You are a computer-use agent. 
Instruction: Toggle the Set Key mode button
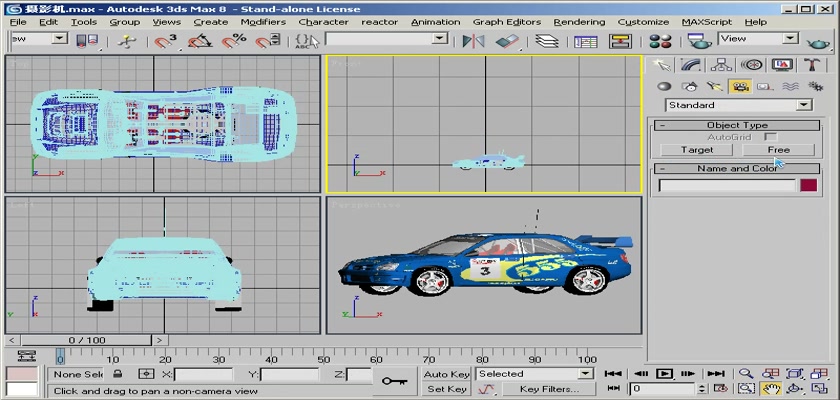click(446, 389)
